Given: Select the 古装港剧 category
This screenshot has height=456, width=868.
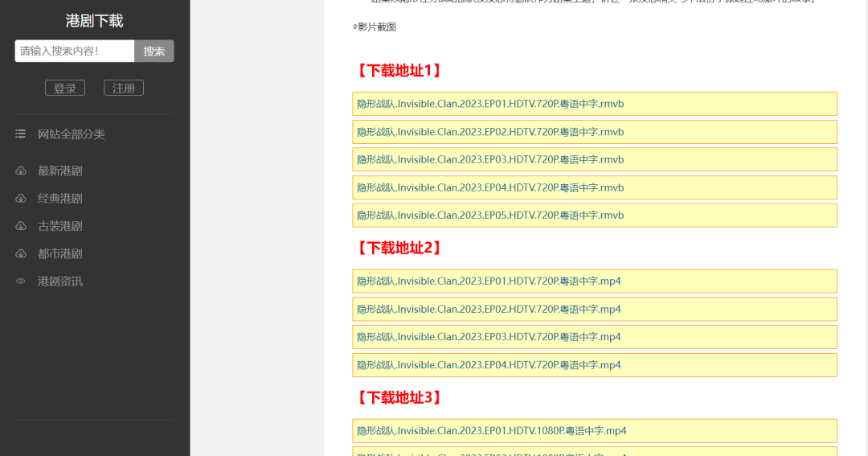Looking at the screenshot, I should pos(59,226).
